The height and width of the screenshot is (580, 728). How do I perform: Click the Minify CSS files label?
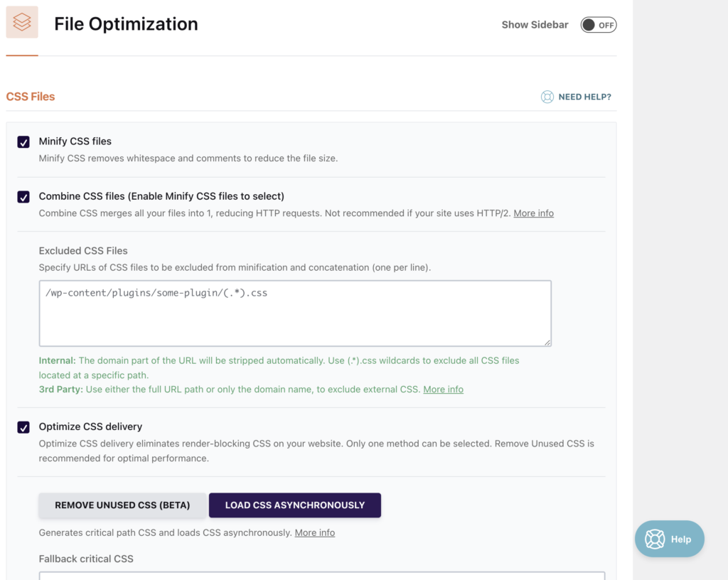pos(75,141)
